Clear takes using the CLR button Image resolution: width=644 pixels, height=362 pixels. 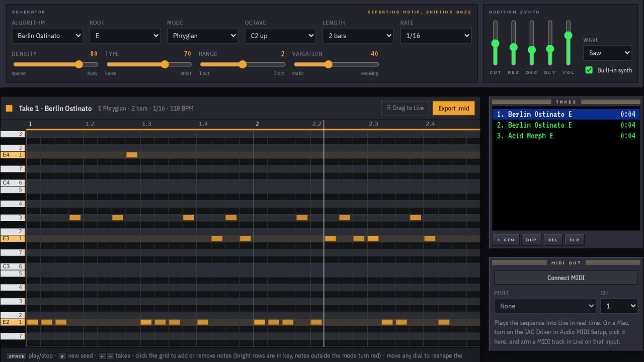[575, 240]
